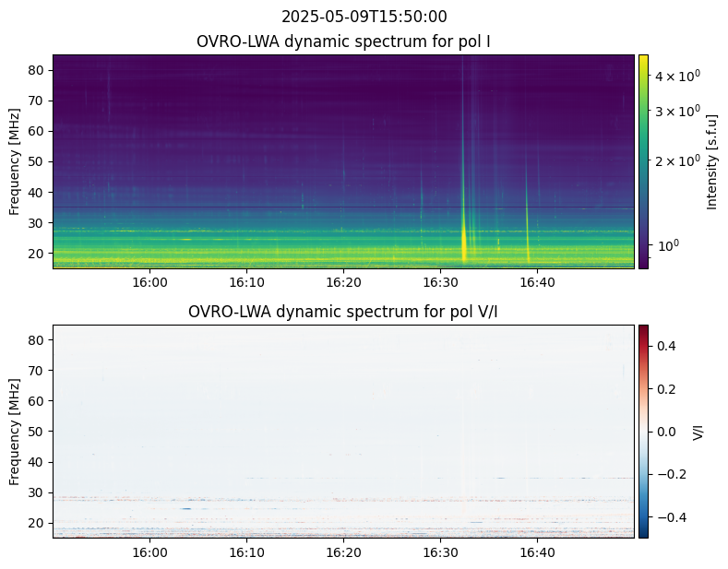Screen dimensions: 728x569
Task: Click the upper plot's Frequency [MHz] axis label
Action: pos(15,161)
